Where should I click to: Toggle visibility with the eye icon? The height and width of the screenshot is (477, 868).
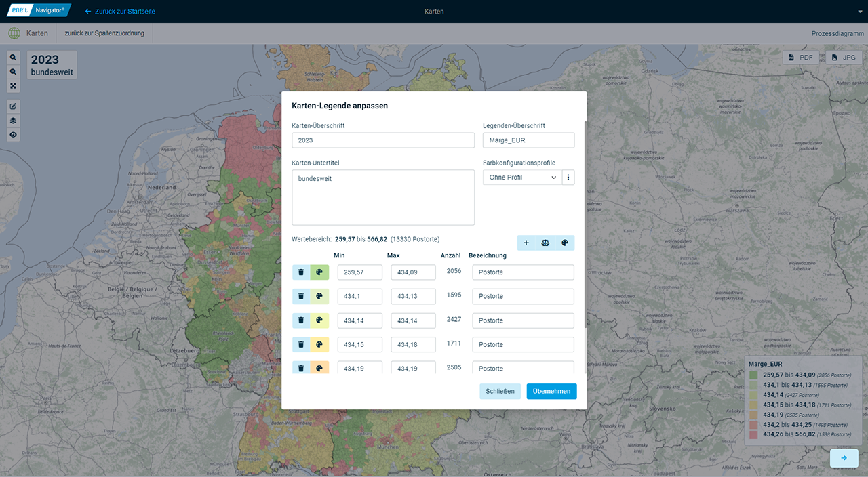point(14,135)
